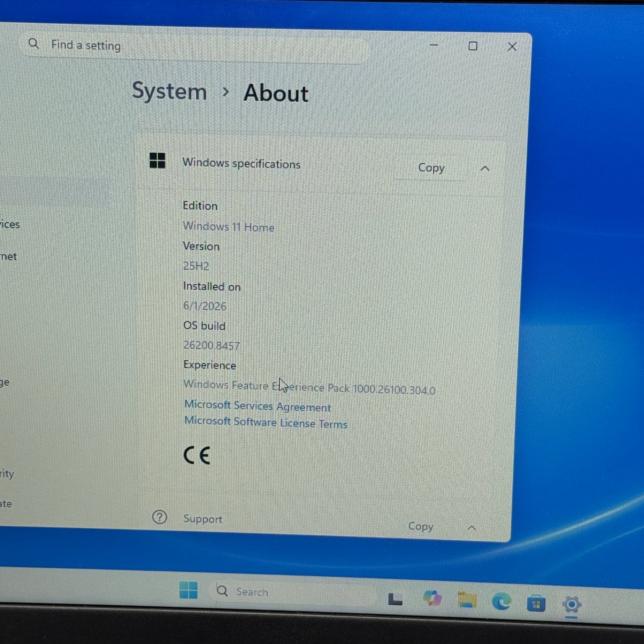The height and width of the screenshot is (644, 644).
Task: Maximize the Settings window
Action: (x=473, y=46)
